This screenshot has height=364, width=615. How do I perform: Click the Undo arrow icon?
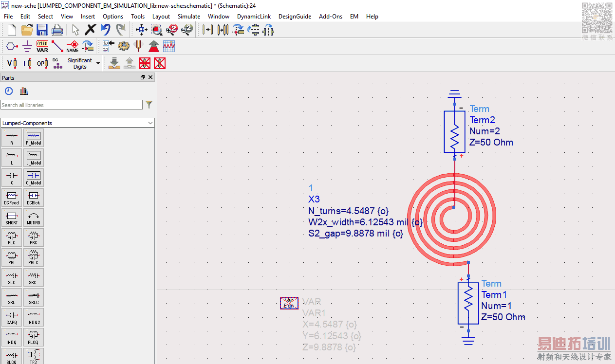click(x=106, y=30)
